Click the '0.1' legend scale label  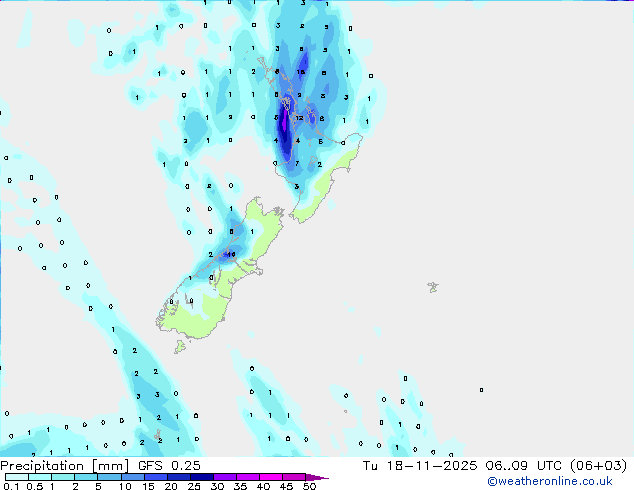11,486
